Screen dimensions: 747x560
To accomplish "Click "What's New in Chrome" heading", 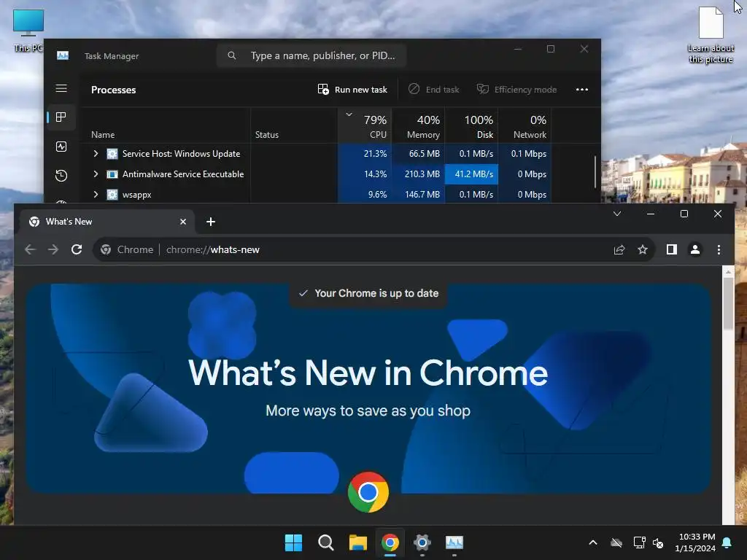I will pyautogui.click(x=368, y=373).
